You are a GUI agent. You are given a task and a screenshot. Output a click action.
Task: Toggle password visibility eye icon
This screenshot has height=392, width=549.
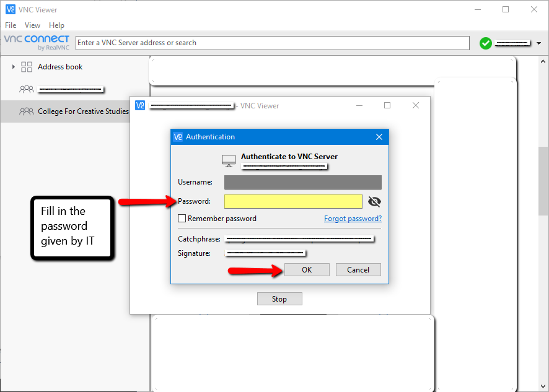coord(374,201)
